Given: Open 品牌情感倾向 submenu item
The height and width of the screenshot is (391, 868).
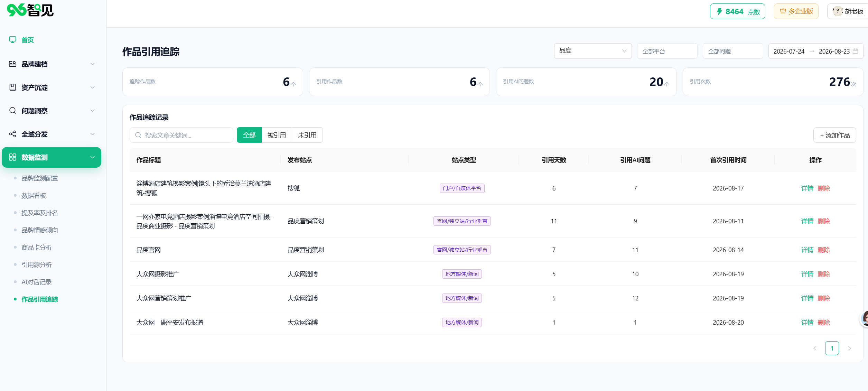Looking at the screenshot, I should (40, 230).
